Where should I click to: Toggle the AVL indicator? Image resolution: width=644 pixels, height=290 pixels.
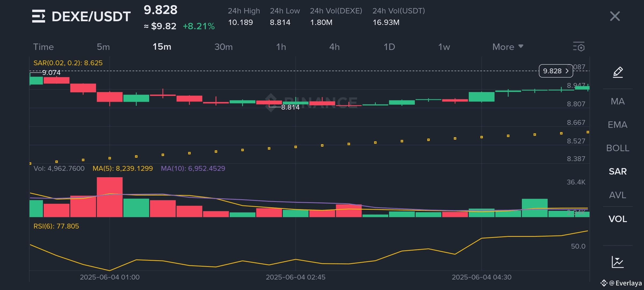[618, 195]
